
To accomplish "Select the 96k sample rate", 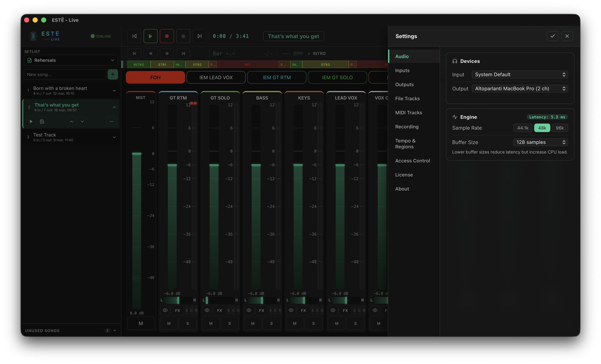I will click(x=560, y=128).
